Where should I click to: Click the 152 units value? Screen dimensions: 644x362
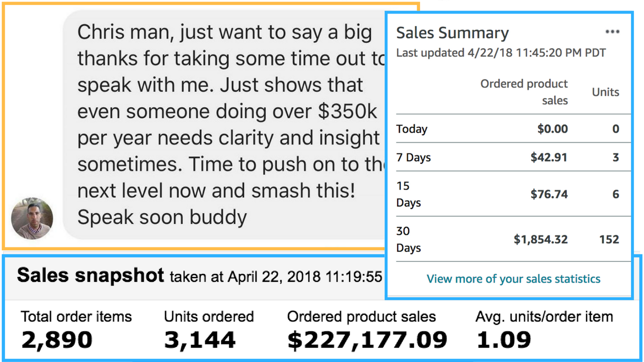[x=609, y=239]
